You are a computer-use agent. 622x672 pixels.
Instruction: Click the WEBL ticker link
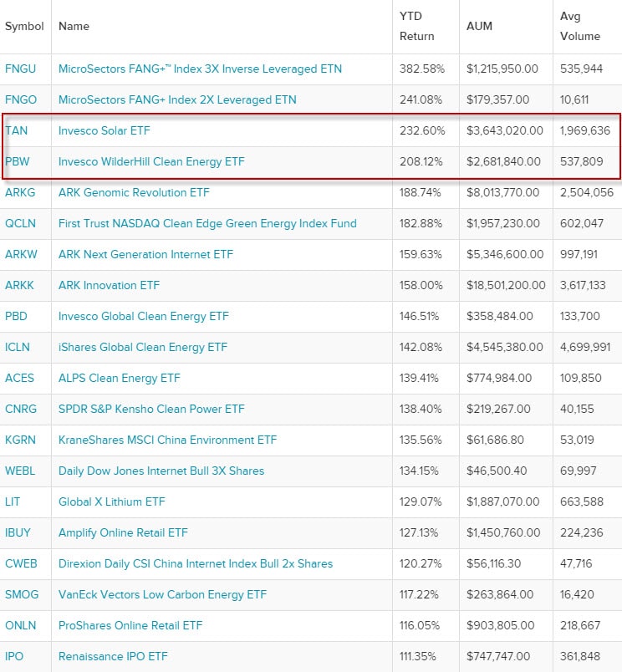[x=20, y=471]
